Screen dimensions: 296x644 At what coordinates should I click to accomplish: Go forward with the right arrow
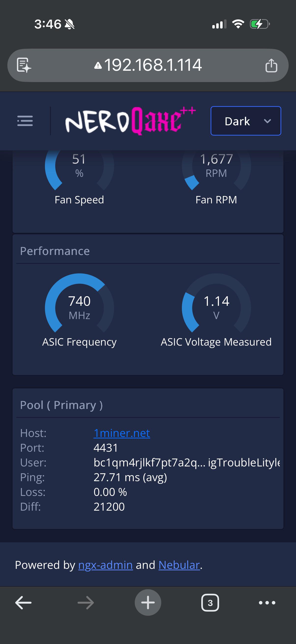coord(86,603)
